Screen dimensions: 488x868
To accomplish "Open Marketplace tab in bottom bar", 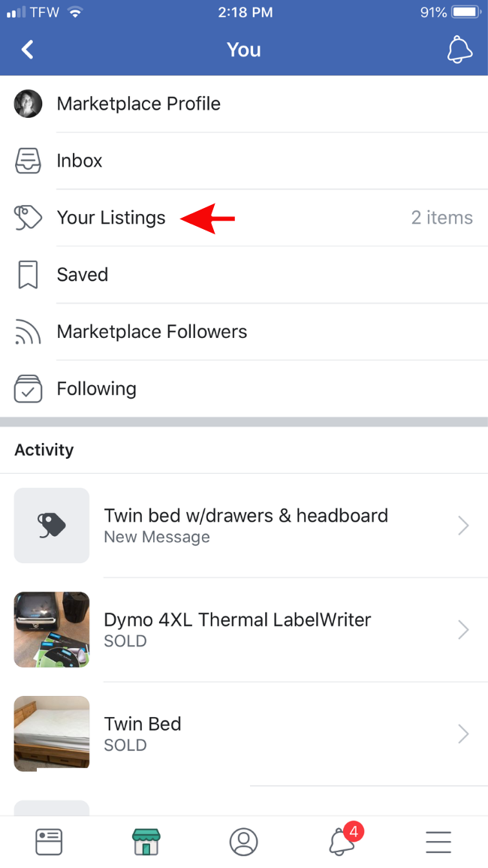I will tap(146, 842).
